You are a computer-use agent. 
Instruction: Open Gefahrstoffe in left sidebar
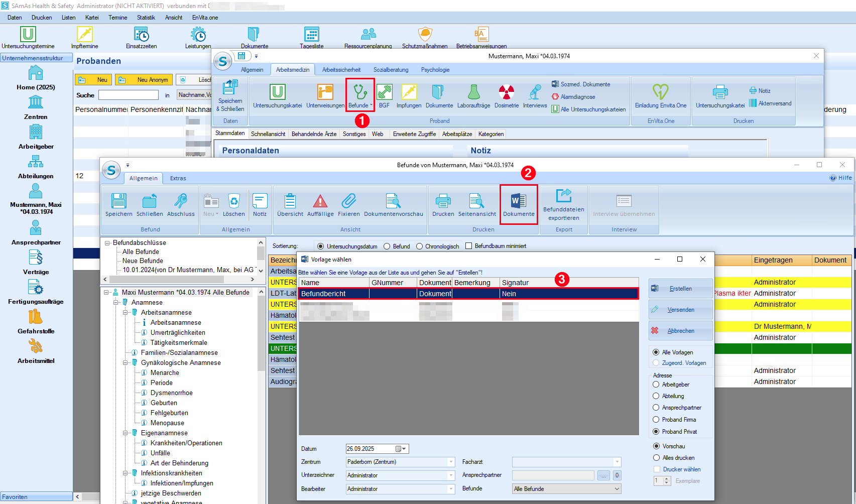(36, 322)
